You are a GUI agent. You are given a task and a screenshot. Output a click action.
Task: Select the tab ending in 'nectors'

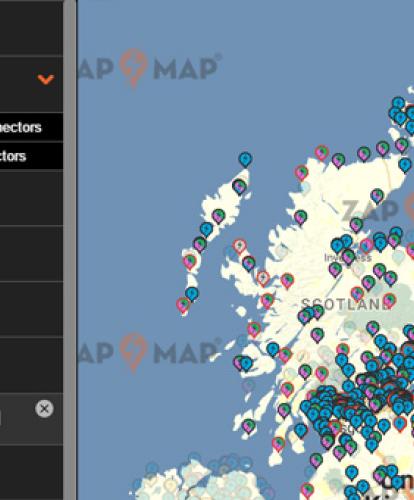click(x=21, y=127)
